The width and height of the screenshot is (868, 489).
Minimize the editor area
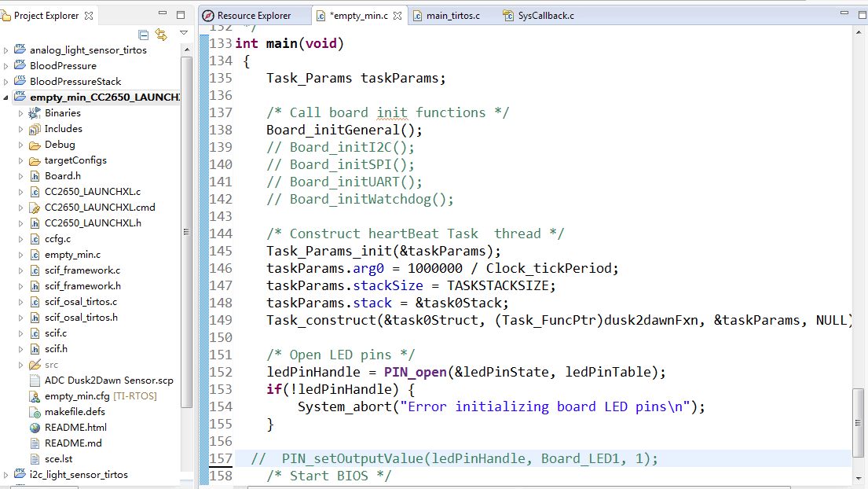point(844,13)
